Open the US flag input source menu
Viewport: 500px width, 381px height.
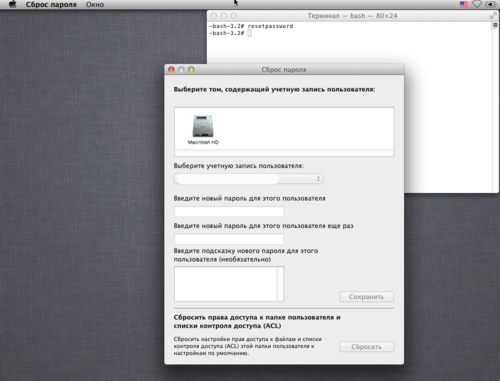(x=464, y=4)
